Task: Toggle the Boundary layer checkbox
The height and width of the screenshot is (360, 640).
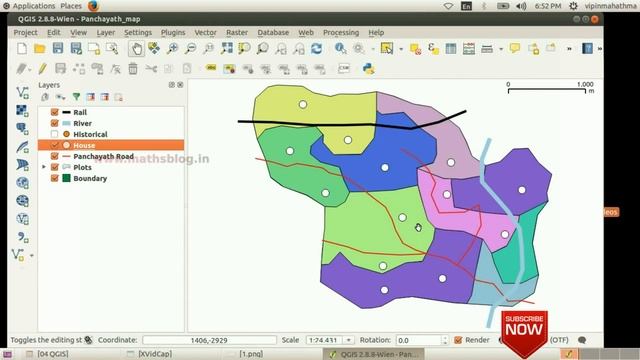Action: click(x=55, y=178)
